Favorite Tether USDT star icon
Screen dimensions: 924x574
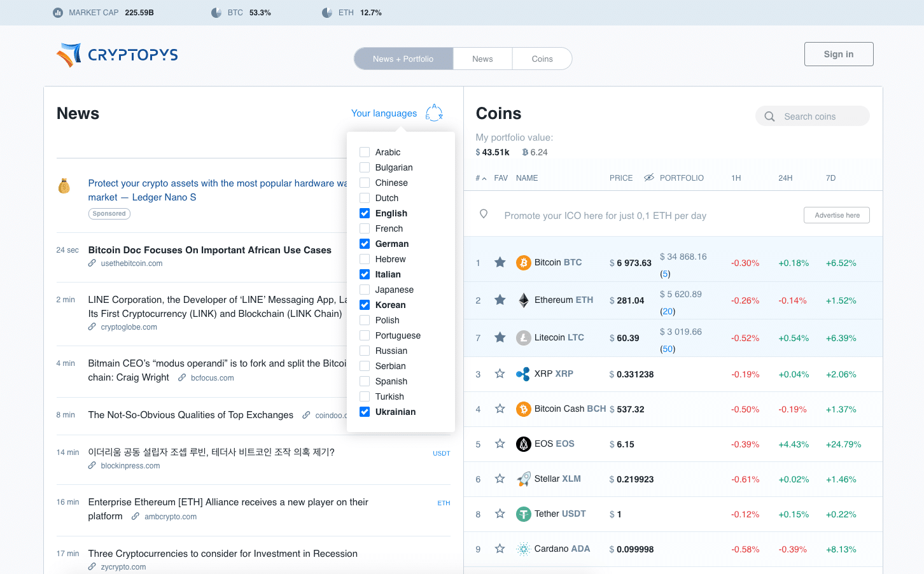pyautogui.click(x=500, y=514)
